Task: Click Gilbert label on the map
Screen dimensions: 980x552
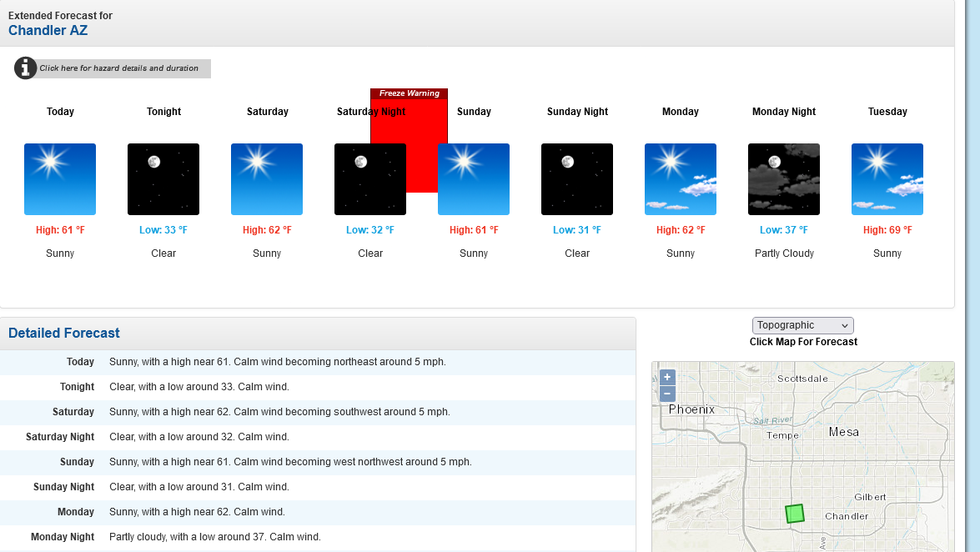Action: 870,497
